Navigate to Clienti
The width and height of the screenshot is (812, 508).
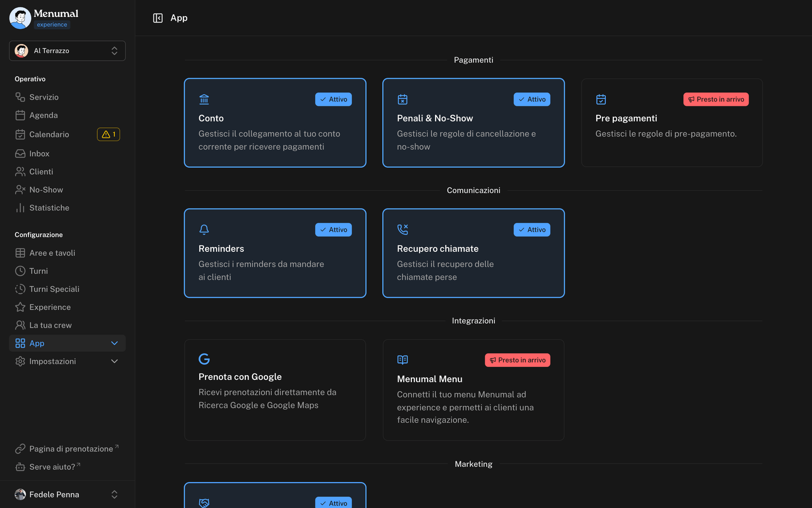coord(67,171)
